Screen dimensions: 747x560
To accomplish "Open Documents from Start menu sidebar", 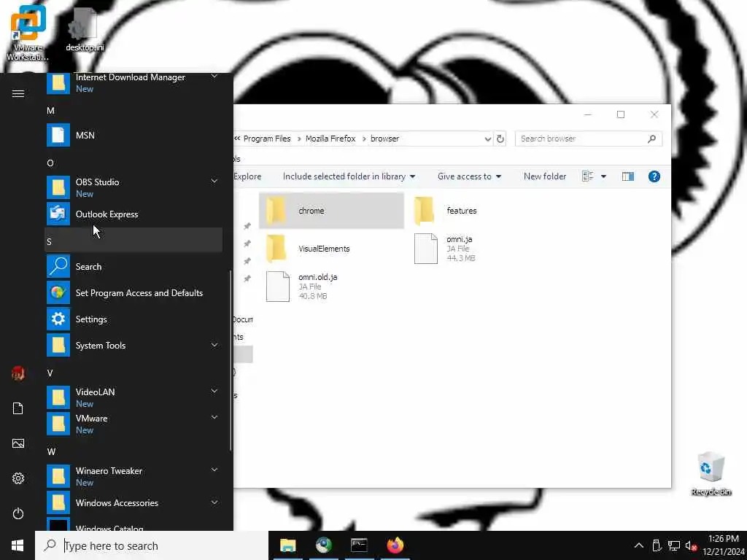I will [18, 408].
